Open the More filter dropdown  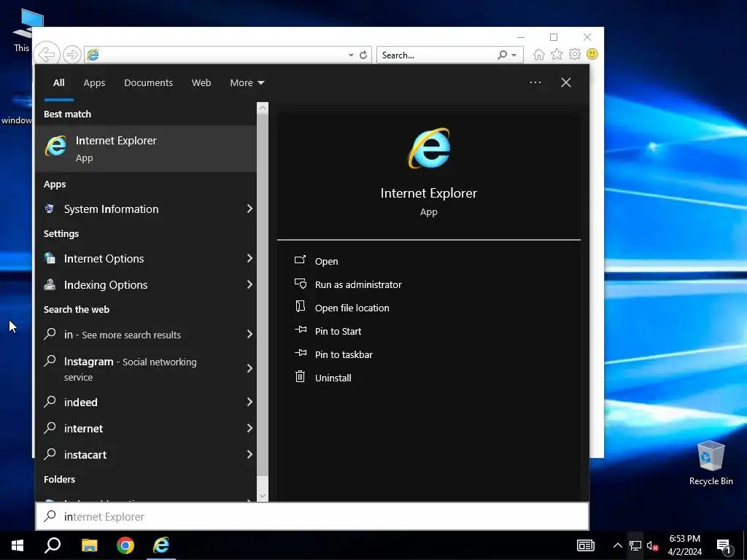(247, 83)
